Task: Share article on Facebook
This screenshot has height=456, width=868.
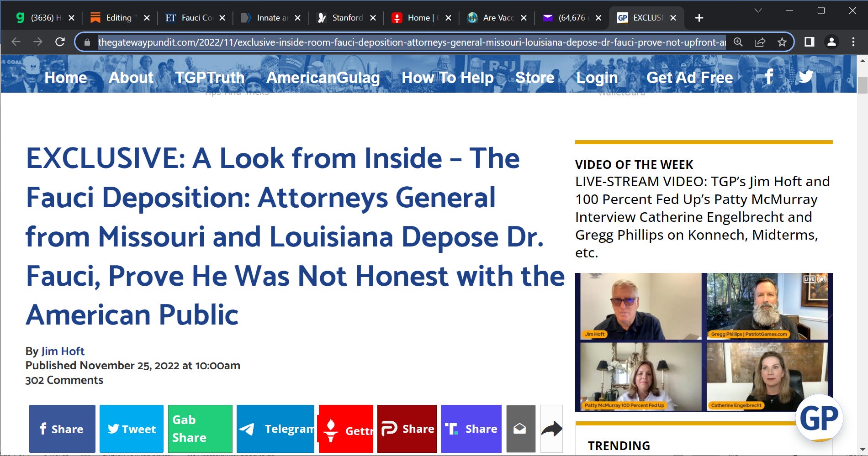Action: [63, 429]
